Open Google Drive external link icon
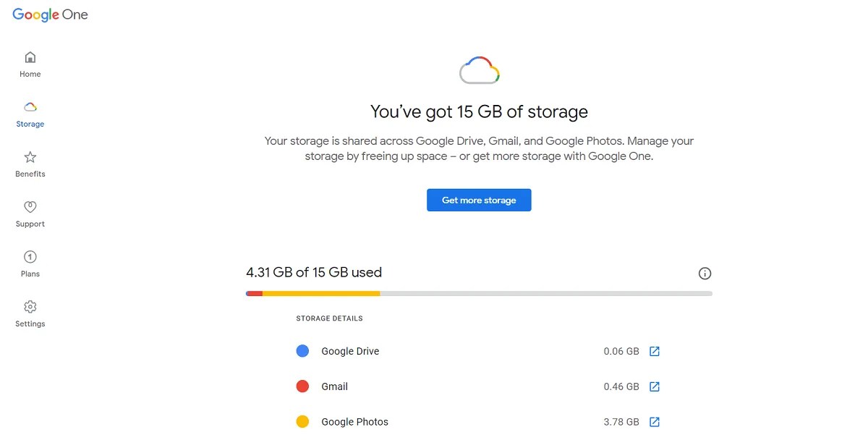This screenshot has height=448, width=868. (654, 352)
